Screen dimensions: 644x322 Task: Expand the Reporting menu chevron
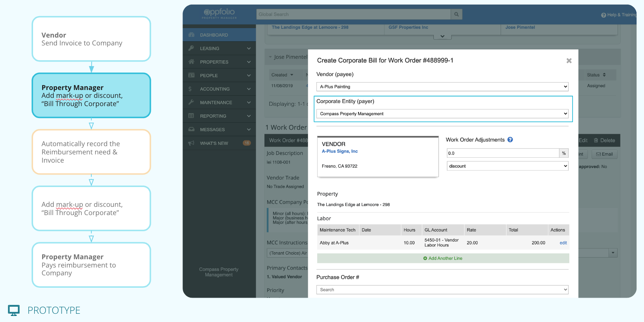click(249, 116)
